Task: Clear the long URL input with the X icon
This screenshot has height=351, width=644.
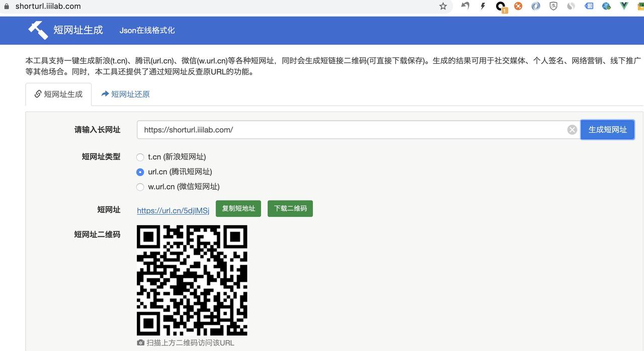Action: pyautogui.click(x=572, y=130)
